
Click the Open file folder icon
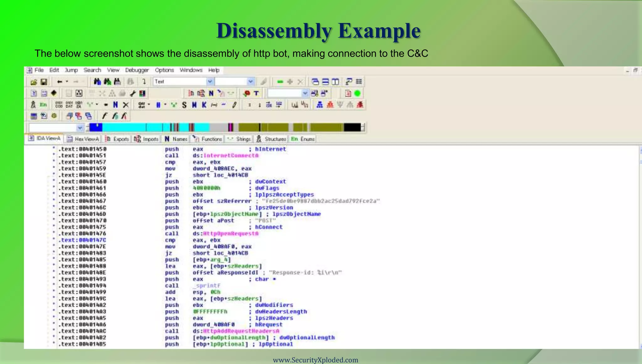pos(34,82)
